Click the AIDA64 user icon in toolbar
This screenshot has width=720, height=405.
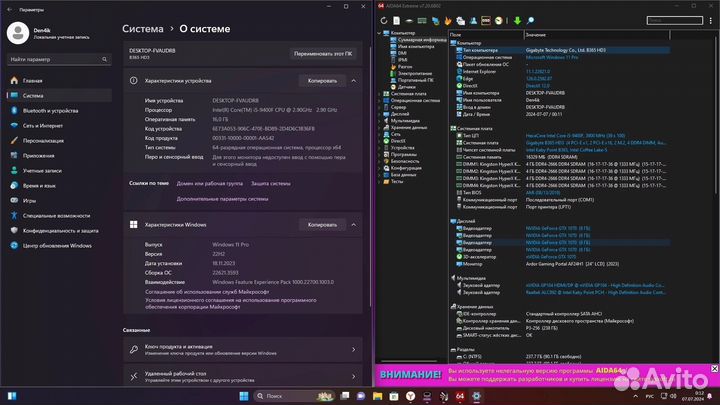473,21
